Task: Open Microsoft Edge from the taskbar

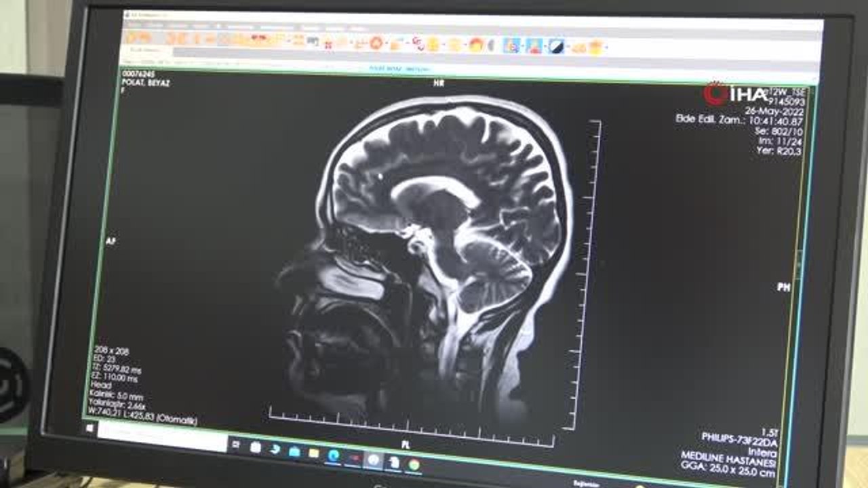Action: [x=333, y=455]
